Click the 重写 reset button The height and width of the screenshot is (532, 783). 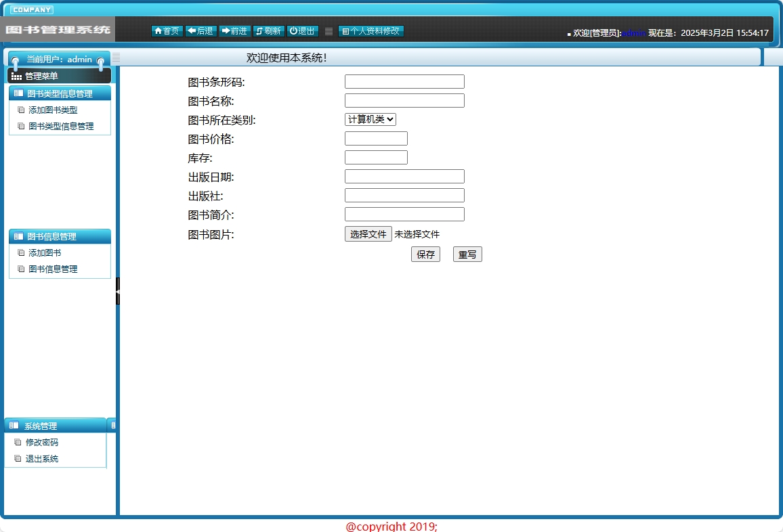[467, 254]
